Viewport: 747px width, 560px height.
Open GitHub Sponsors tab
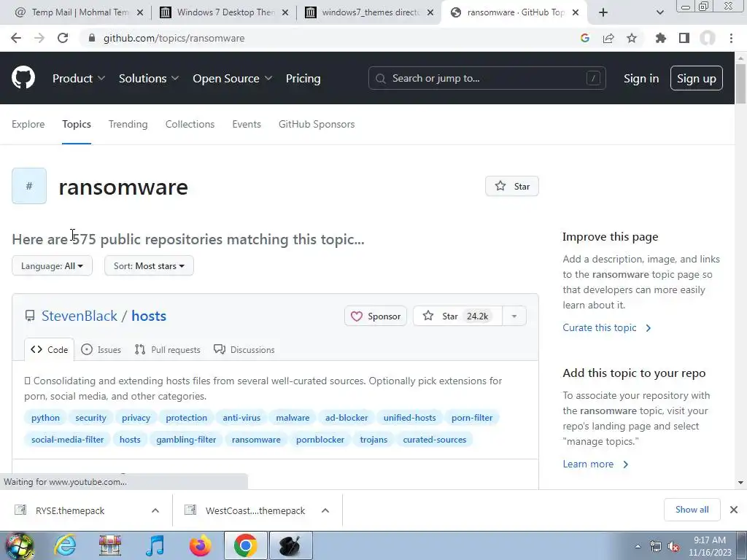pos(317,124)
